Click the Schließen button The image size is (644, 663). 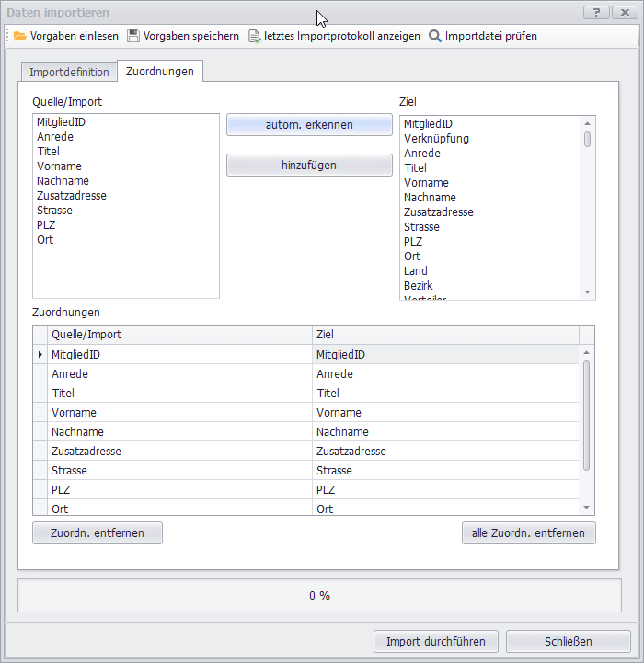point(568,641)
